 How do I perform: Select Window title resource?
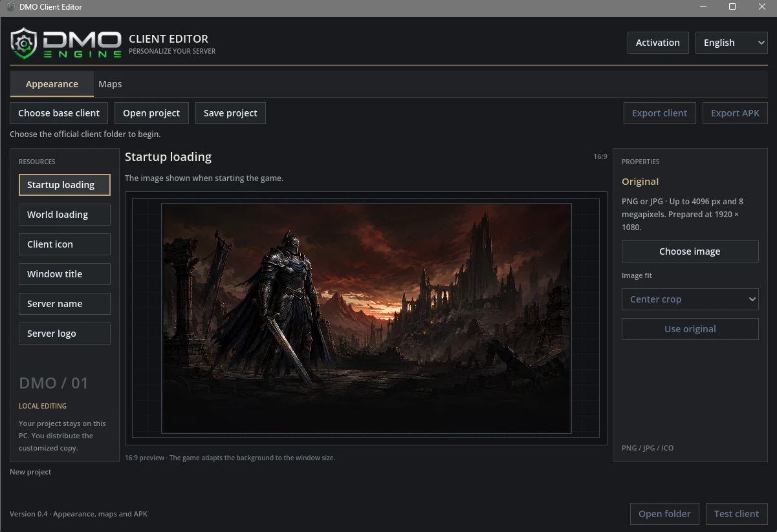[x=65, y=274]
